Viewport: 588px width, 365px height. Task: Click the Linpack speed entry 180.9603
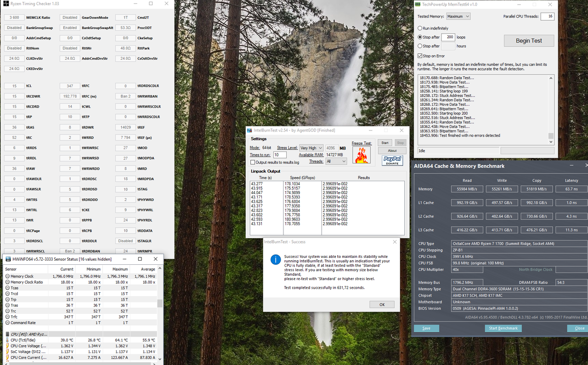[292, 219]
